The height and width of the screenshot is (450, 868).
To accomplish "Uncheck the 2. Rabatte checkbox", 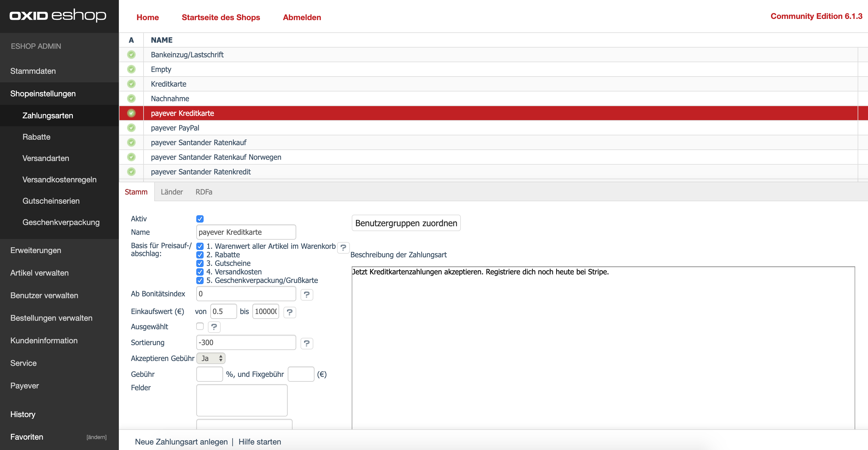I will coord(200,255).
